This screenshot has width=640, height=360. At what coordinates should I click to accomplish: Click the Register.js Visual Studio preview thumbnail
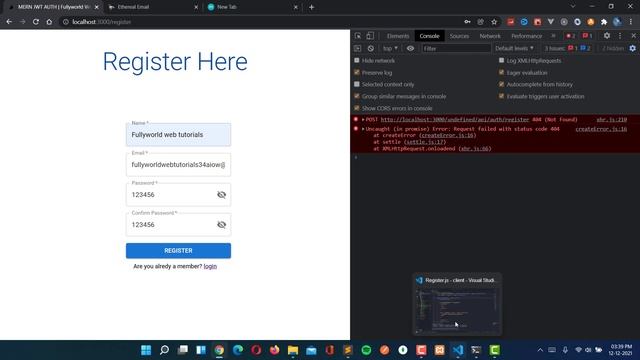(x=457, y=304)
